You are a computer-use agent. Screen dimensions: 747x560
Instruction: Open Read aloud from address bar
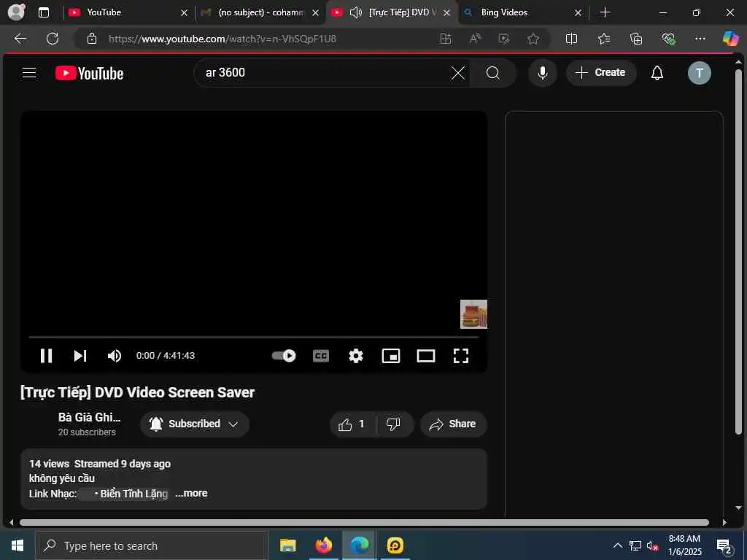click(475, 39)
